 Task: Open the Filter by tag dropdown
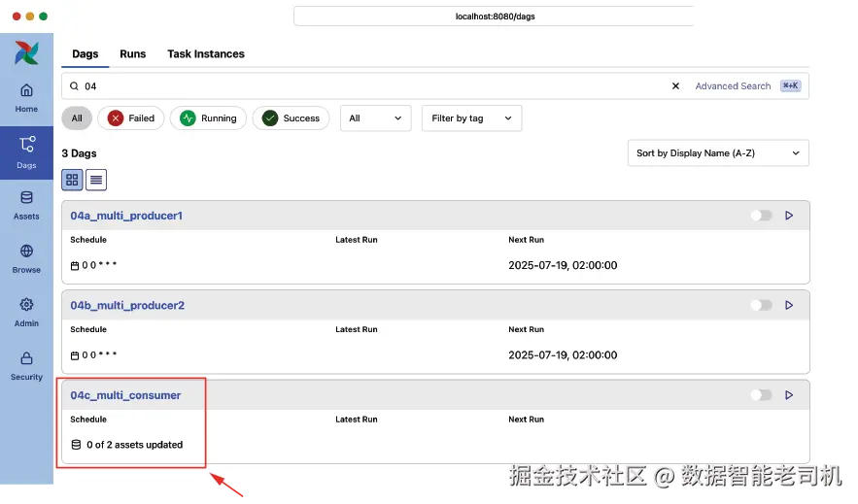[x=471, y=118]
